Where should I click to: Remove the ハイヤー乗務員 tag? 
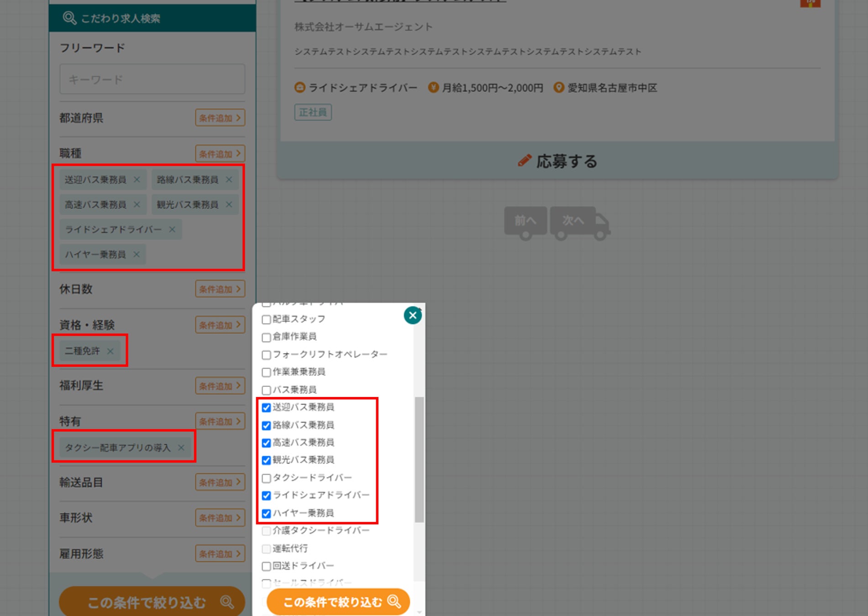point(136,254)
